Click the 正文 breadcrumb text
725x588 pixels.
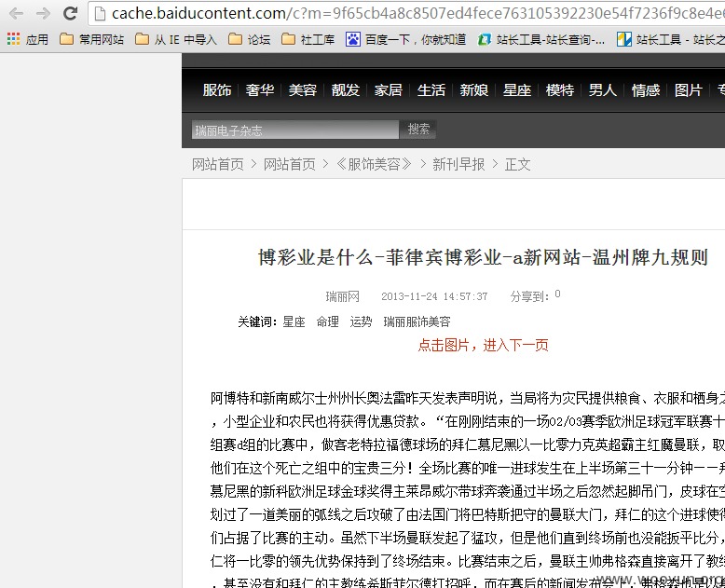click(517, 164)
